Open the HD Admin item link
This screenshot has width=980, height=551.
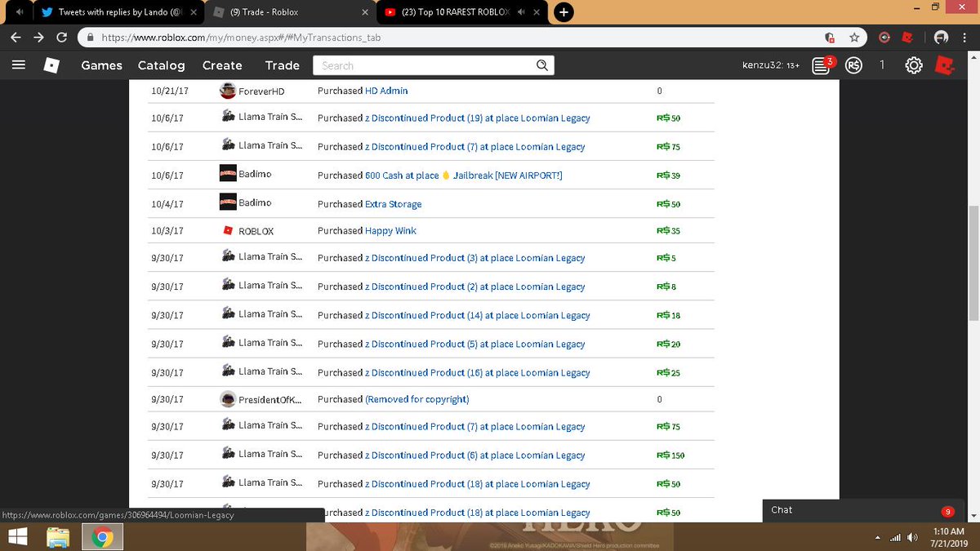click(x=386, y=91)
